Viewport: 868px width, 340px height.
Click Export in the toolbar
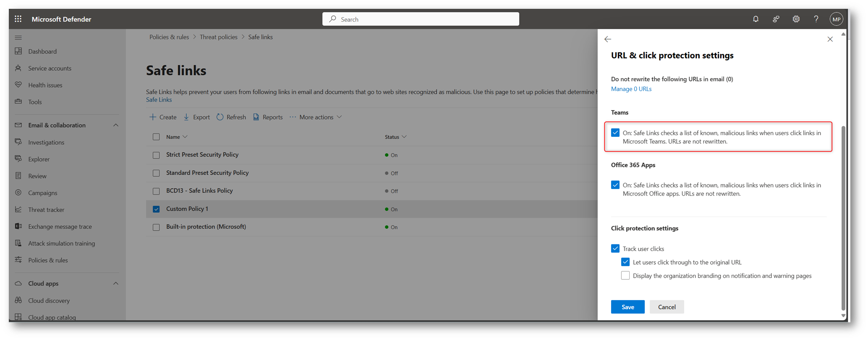coord(196,117)
